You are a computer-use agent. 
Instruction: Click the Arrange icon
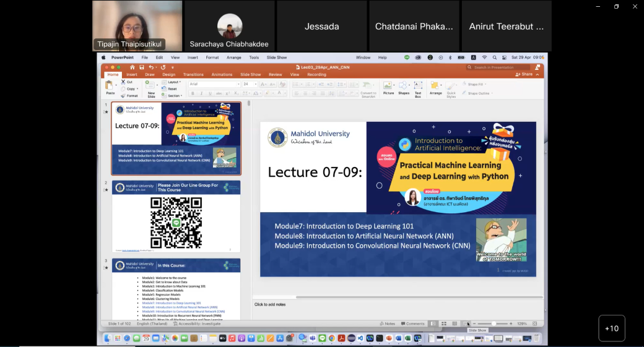pyautogui.click(x=435, y=86)
